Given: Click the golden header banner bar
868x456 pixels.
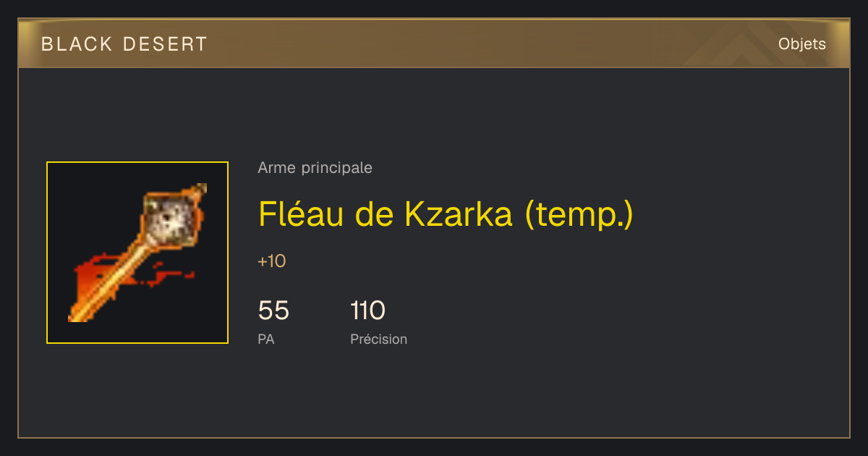Looking at the screenshot, I should tap(434, 43).
